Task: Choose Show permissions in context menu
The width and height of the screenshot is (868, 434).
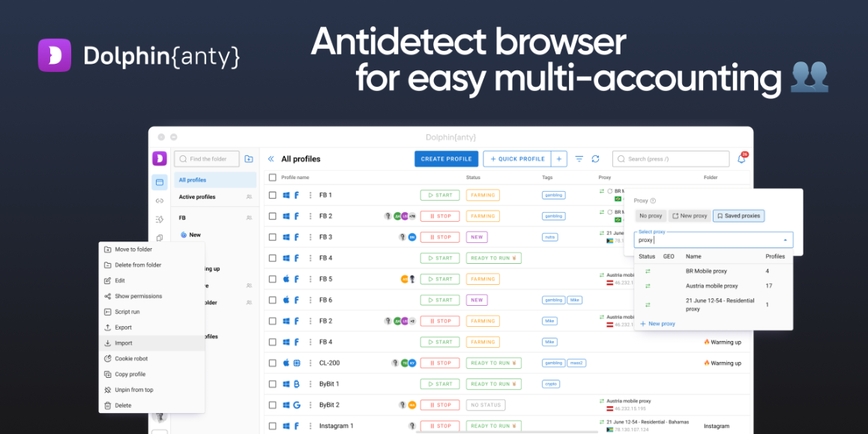Action: pos(151,296)
